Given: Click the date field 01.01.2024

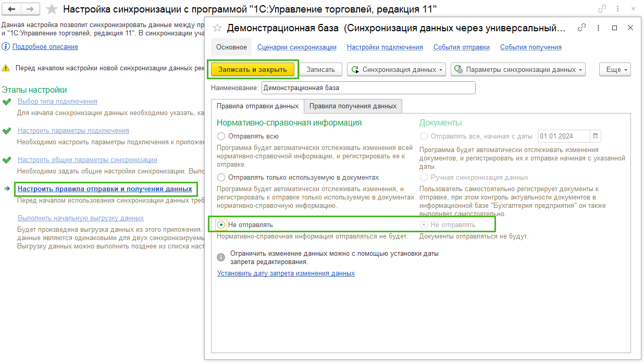Looking at the screenshot, I should (x=564, y=136).
